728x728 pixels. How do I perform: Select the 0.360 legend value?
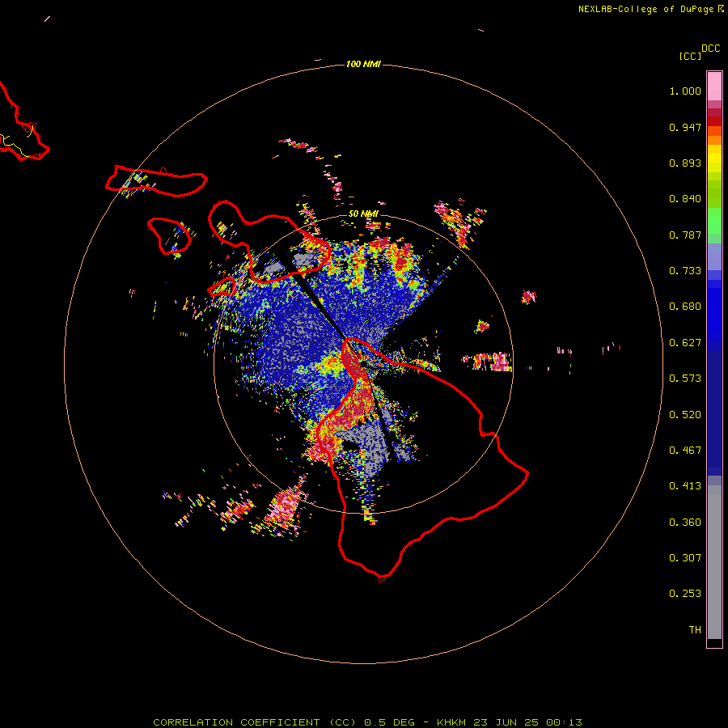685,523
